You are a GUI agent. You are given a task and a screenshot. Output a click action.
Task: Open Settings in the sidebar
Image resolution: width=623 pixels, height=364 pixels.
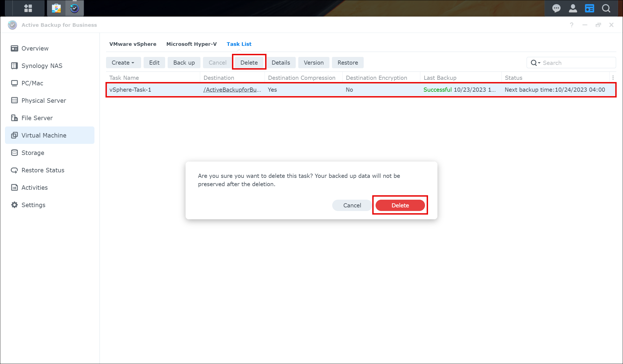[x=33, y=205]
